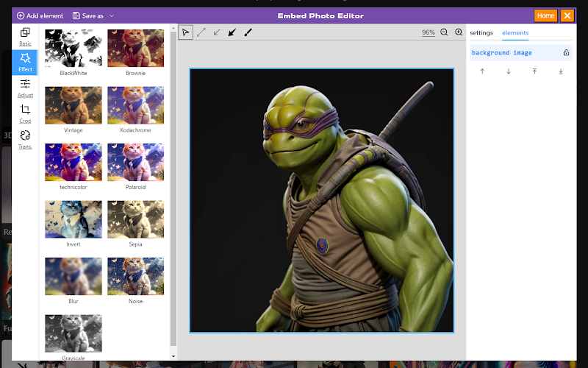588x368 pixels.
Task: Click Add element button
Action: [40, 15]
